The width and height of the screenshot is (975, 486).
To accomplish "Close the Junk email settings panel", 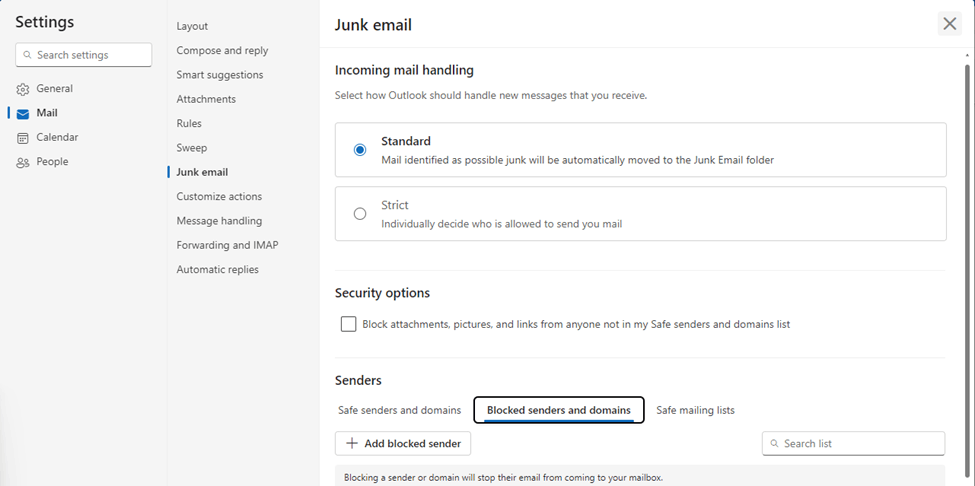I will coord(950,24).
